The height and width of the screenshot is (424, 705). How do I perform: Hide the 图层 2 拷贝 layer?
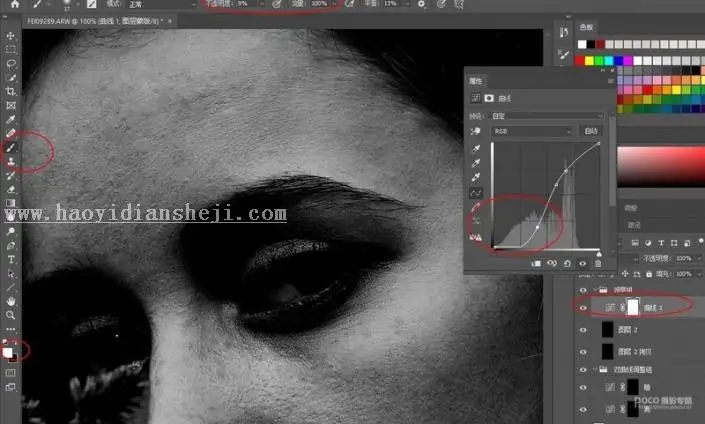point(583,352)
